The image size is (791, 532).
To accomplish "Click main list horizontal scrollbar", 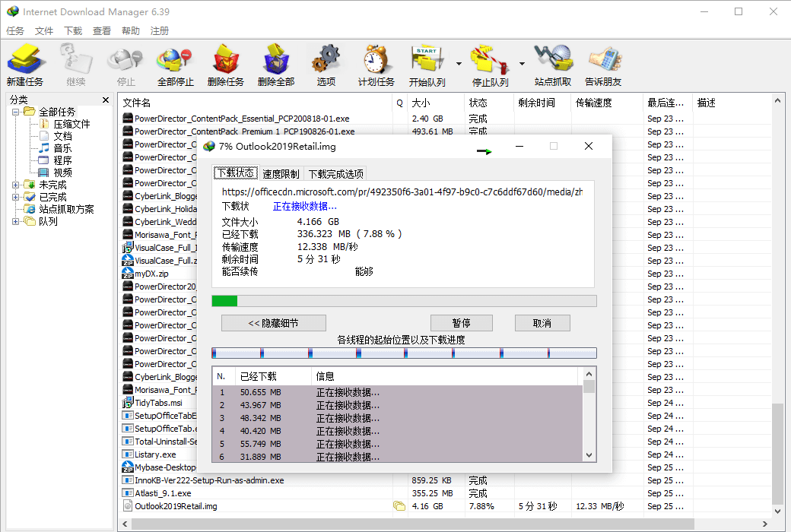I will coord(413,524).
